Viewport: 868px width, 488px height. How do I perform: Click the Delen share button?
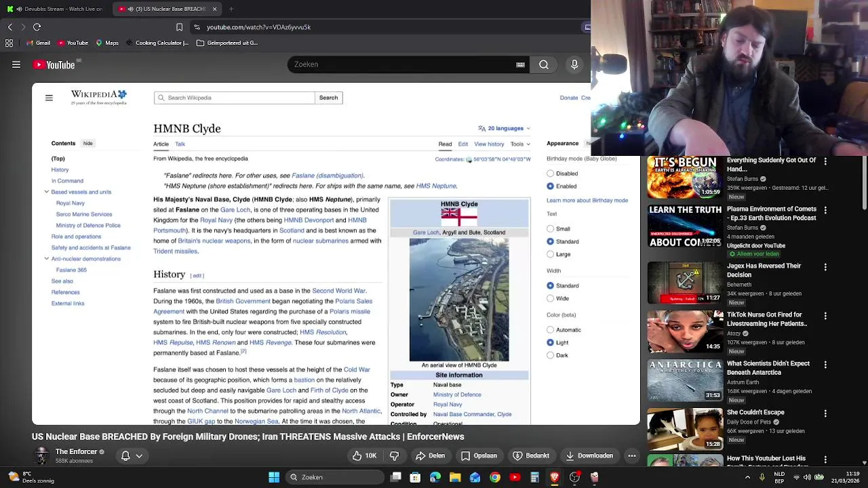(x=430, y=455)
